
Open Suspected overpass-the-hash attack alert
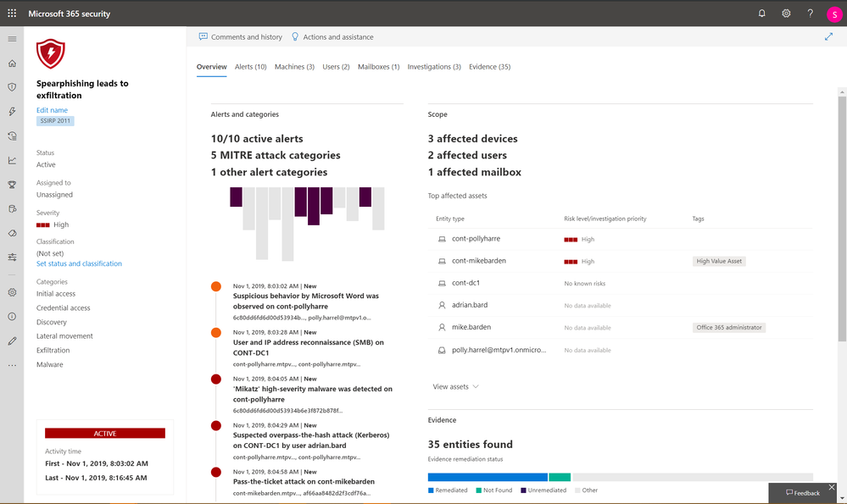pos(311,440)
